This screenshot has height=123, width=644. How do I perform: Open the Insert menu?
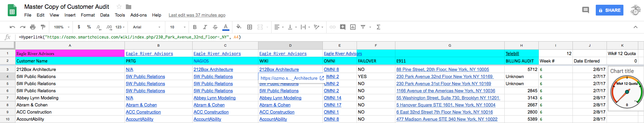click(70, 15)
